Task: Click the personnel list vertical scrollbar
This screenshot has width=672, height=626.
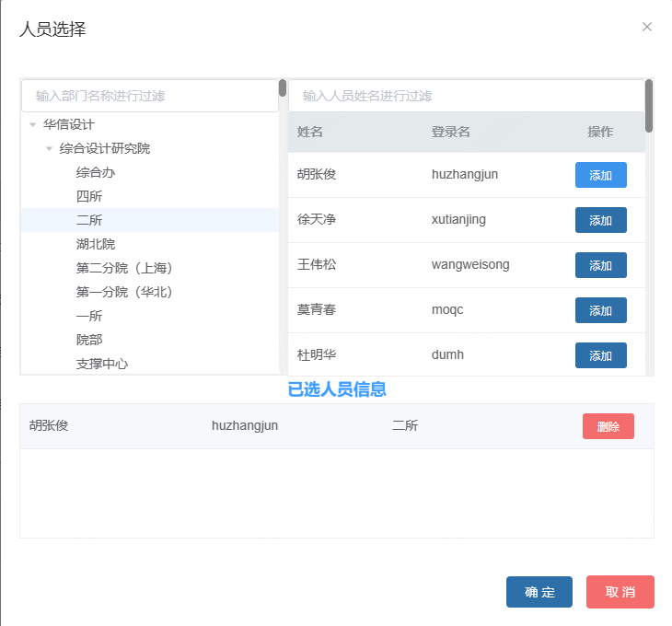Action: click(649, 106)
